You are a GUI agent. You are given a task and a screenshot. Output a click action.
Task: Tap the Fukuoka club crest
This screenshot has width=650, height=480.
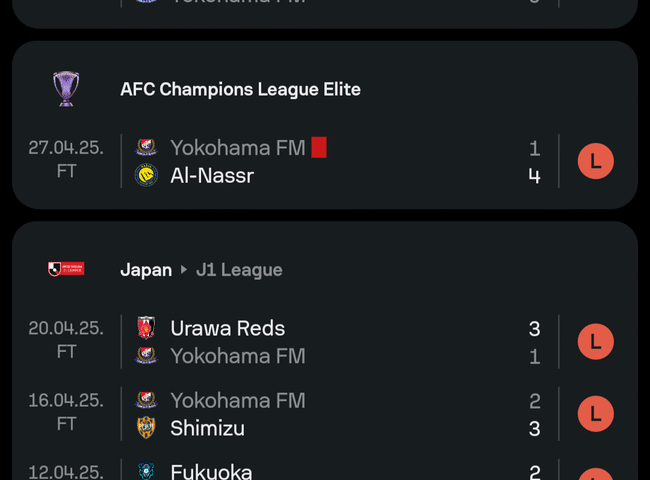click(x=146, y=472)
